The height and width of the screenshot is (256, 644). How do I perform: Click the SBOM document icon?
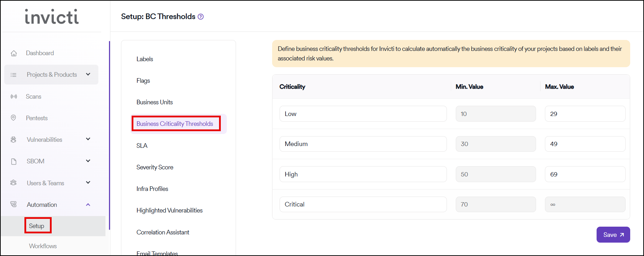pos(14,162)
